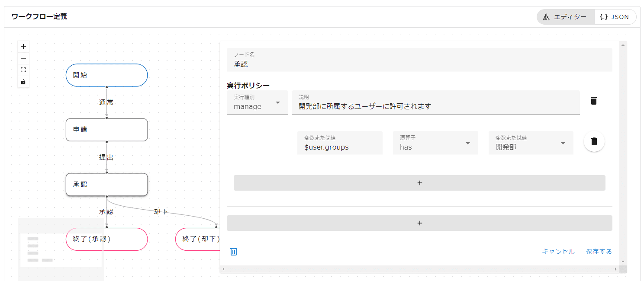Viewport: 644px width, 281px height.
Task: Add a new condition with inner plus button
Action: point(419,183)
